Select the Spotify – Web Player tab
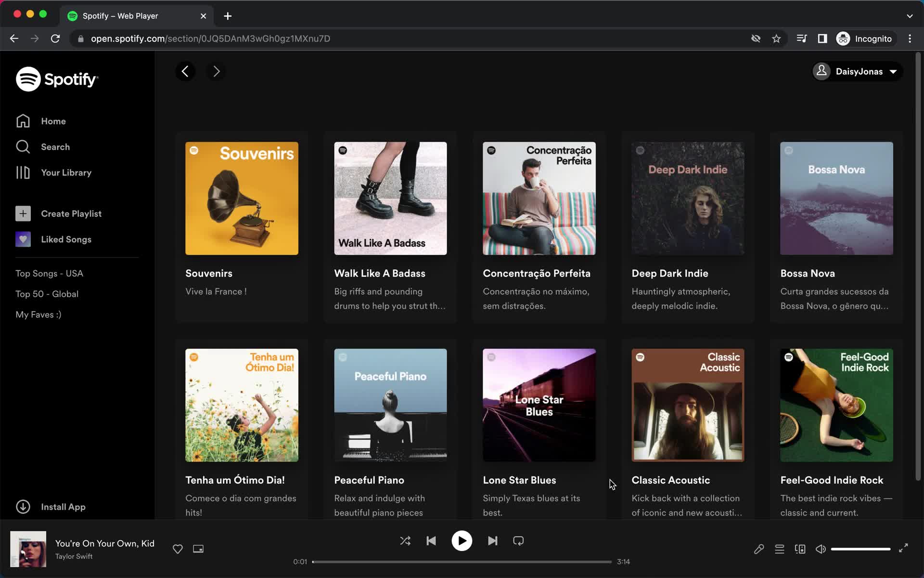The height and width of the screenshot is (578, 924). [136, 16]
